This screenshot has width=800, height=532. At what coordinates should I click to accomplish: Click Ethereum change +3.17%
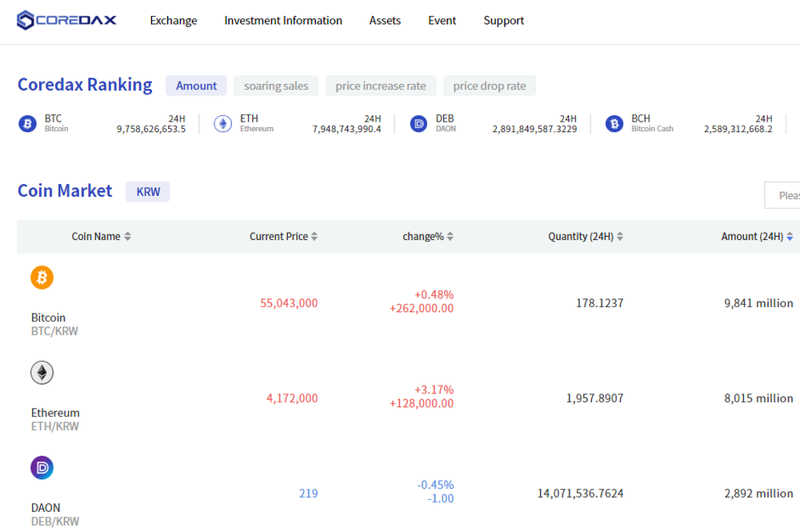tap(434, 390)
